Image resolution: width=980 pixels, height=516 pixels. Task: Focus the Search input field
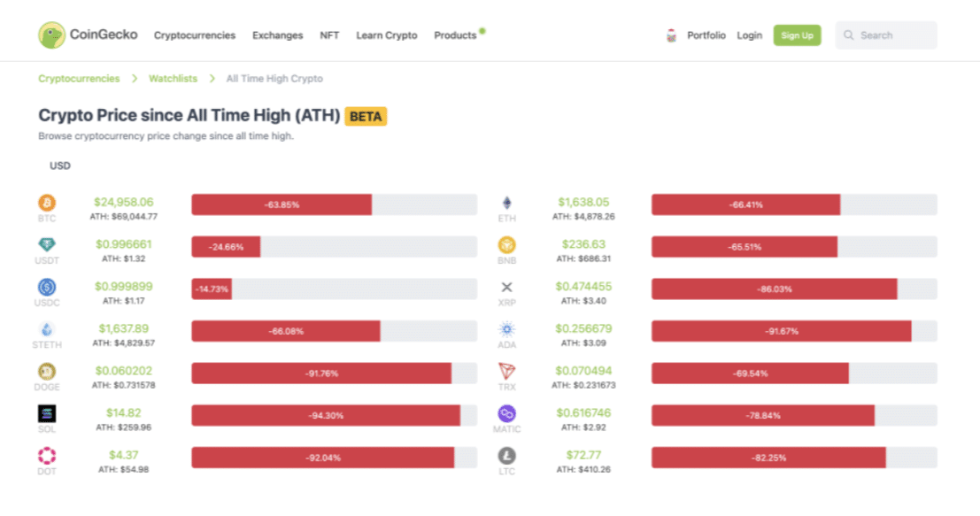coord(886,35)
